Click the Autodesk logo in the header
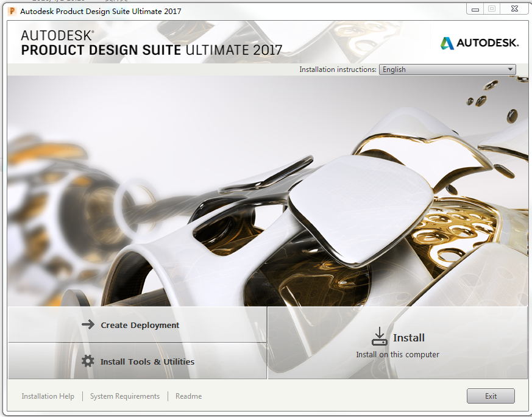The image size is (532, 417). [480, 43]
